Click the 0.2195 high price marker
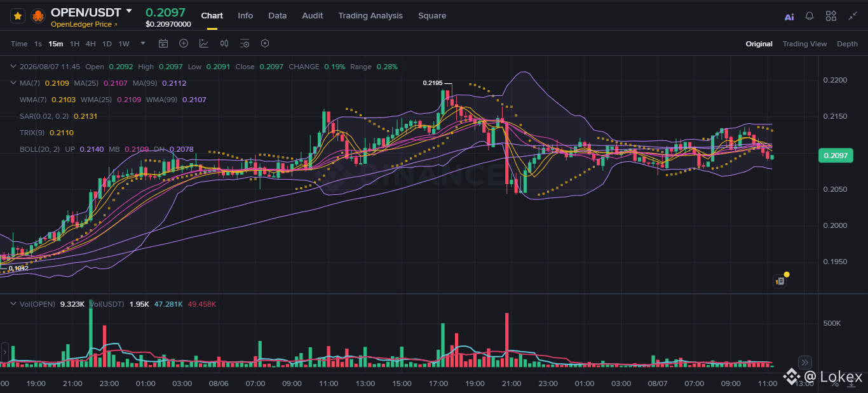 pos(433,83)
